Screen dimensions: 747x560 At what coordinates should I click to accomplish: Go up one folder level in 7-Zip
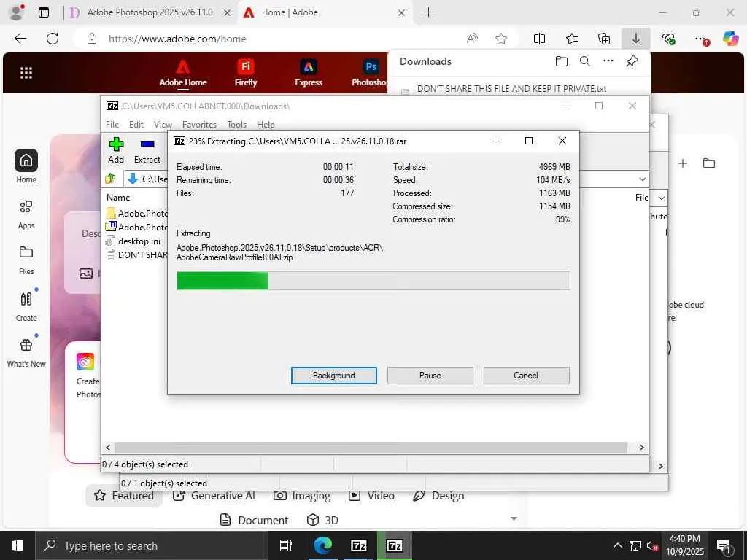(110, 179)
